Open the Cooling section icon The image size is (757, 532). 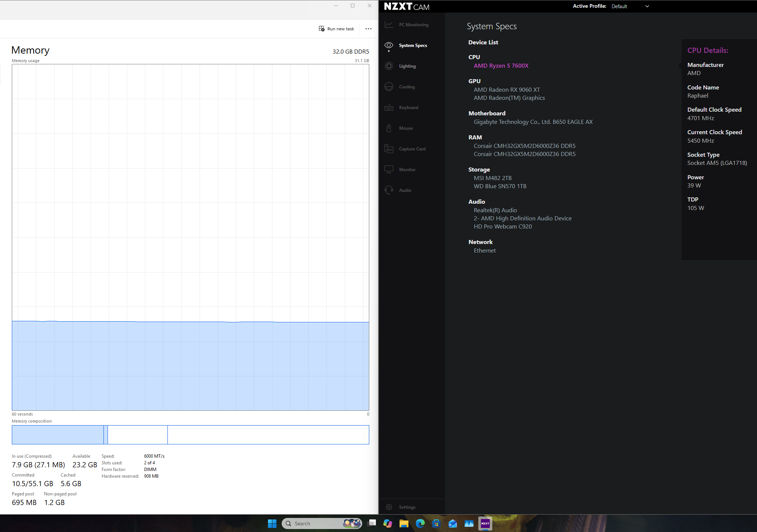389,87
